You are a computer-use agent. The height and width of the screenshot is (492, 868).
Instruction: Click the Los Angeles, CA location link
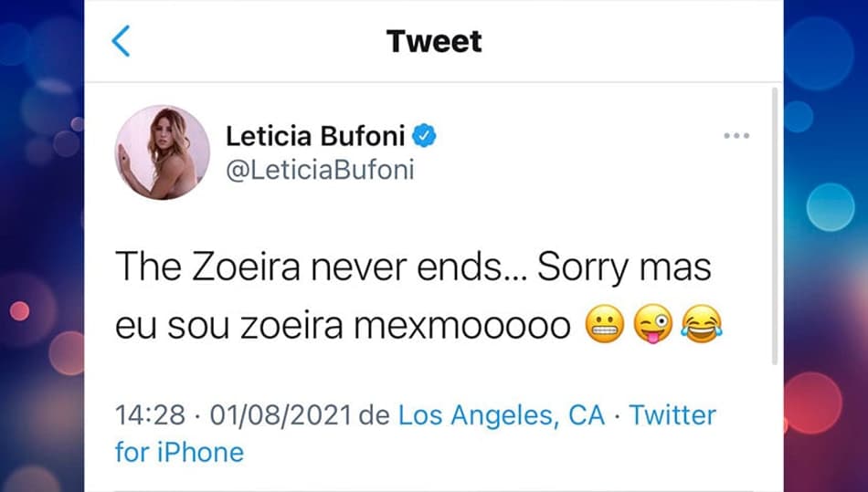coord(502,415)
